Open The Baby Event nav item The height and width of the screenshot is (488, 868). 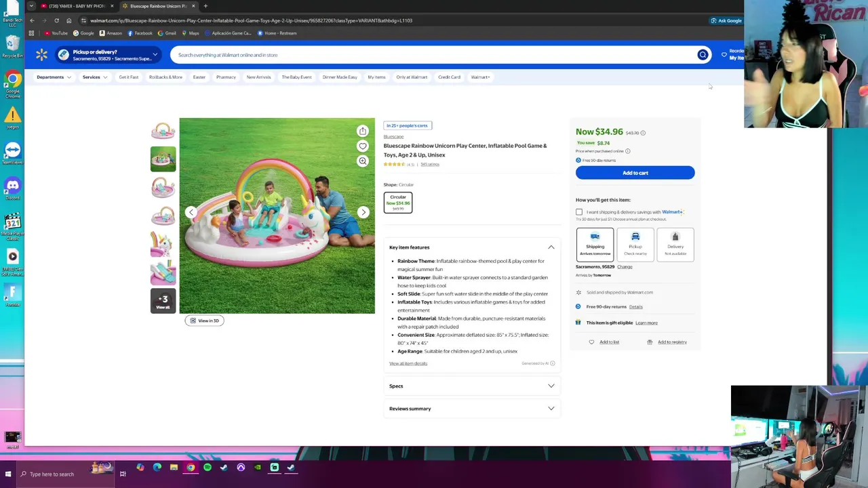[x=296, y=77]
